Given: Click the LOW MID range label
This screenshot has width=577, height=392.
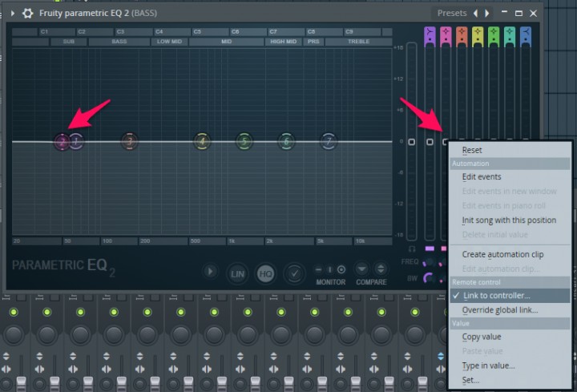Looking at the screenshot, I should coord(169,42).
